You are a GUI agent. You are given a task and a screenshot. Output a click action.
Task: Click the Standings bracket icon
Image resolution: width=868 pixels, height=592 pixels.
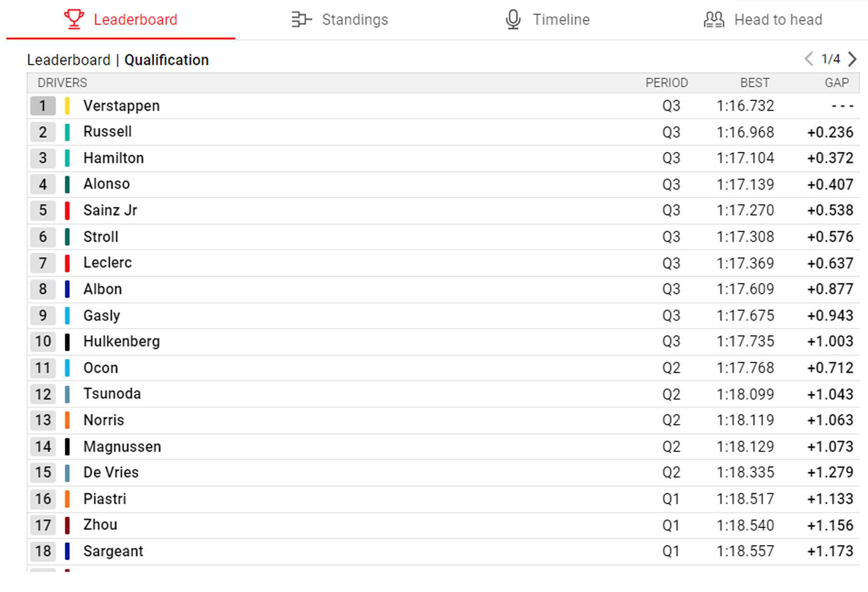pos(301,19)
